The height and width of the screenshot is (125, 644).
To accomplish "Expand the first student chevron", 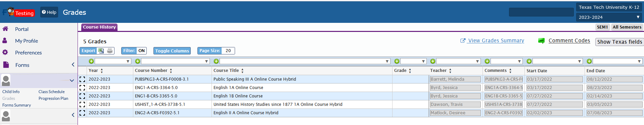I will click(x=72, y=81).
